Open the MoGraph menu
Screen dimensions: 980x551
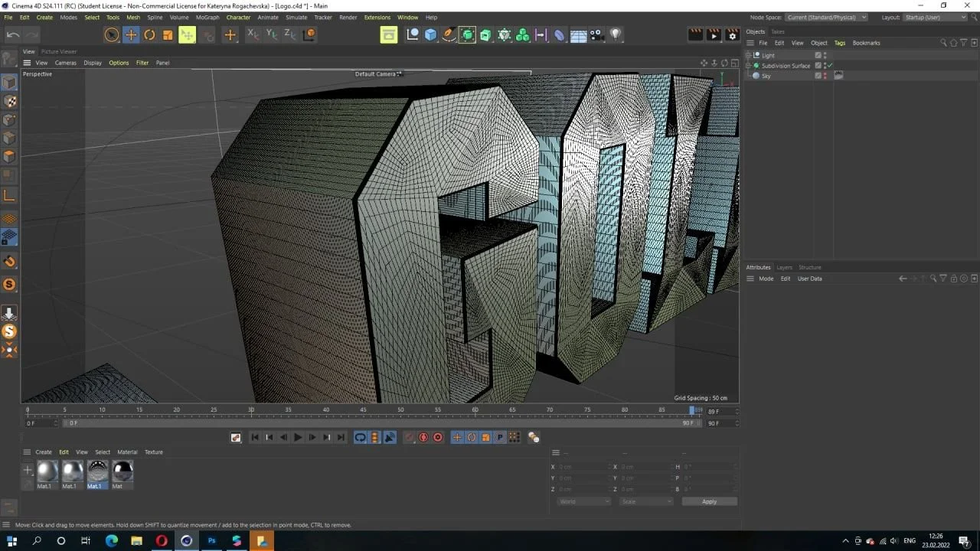(207, 17)
